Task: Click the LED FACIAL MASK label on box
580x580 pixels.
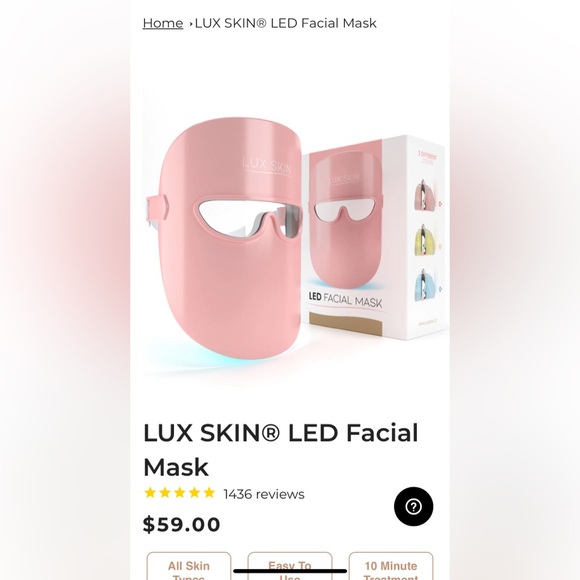Action: 345,300
